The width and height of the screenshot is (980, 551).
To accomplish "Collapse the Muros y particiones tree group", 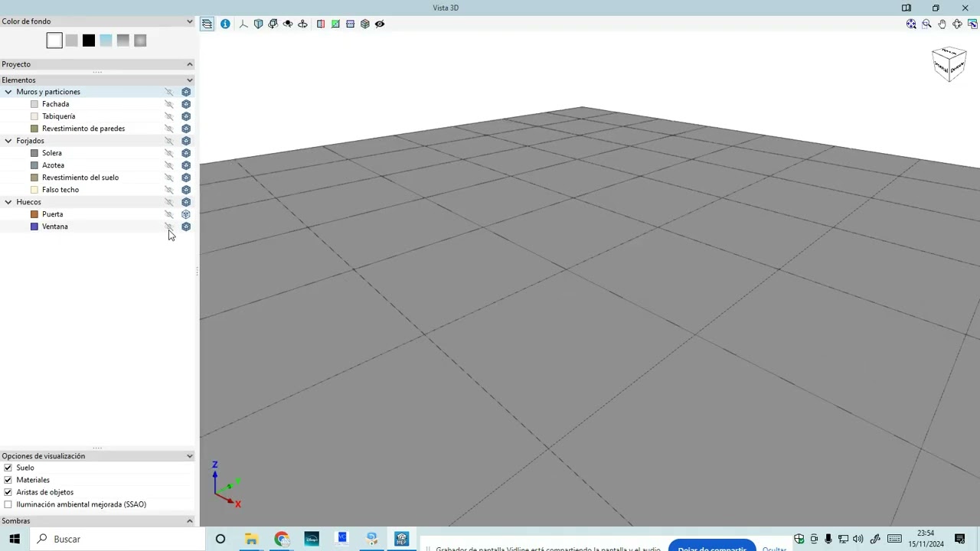I will 8,92.
